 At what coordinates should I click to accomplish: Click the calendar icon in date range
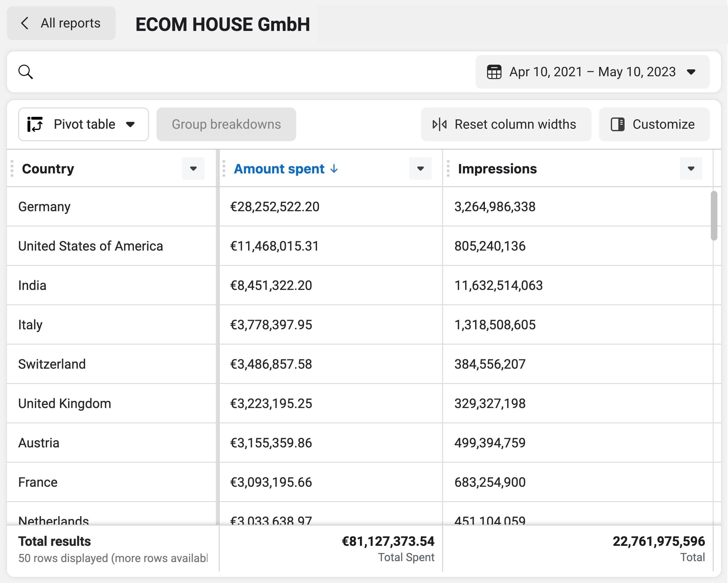click(494, 72)
